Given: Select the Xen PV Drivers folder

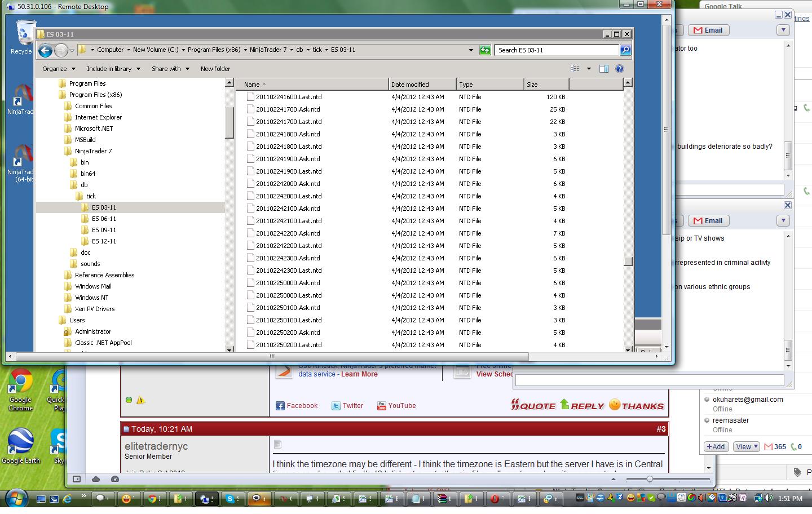Looking at the screenshot, I should [x=95, y=309].
